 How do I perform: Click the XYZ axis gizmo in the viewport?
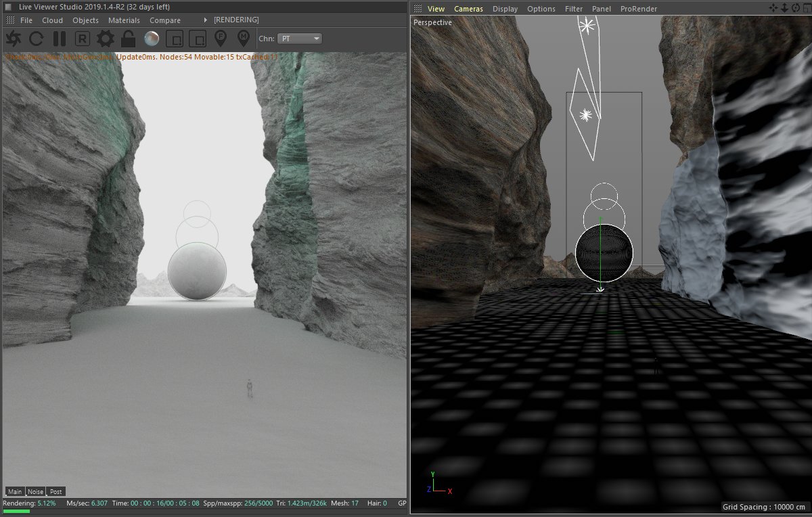(438, 484)
